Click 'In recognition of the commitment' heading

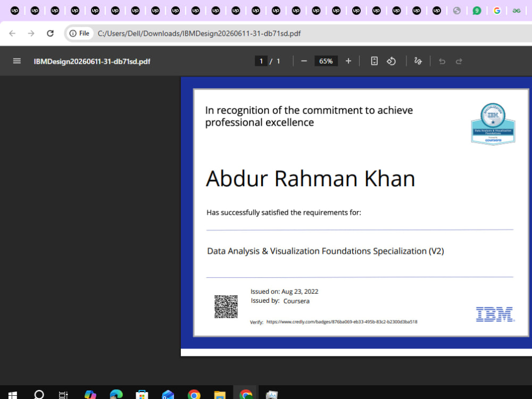click(x=309, y=116)
